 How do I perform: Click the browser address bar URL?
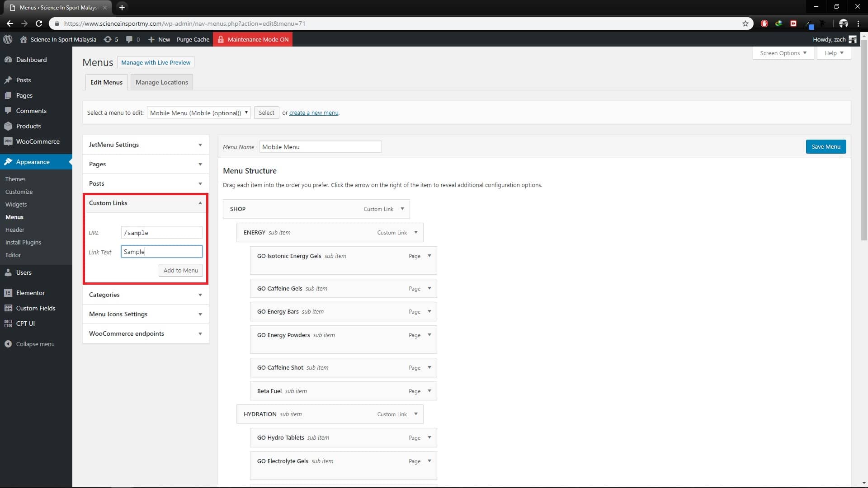pos(184,23)
